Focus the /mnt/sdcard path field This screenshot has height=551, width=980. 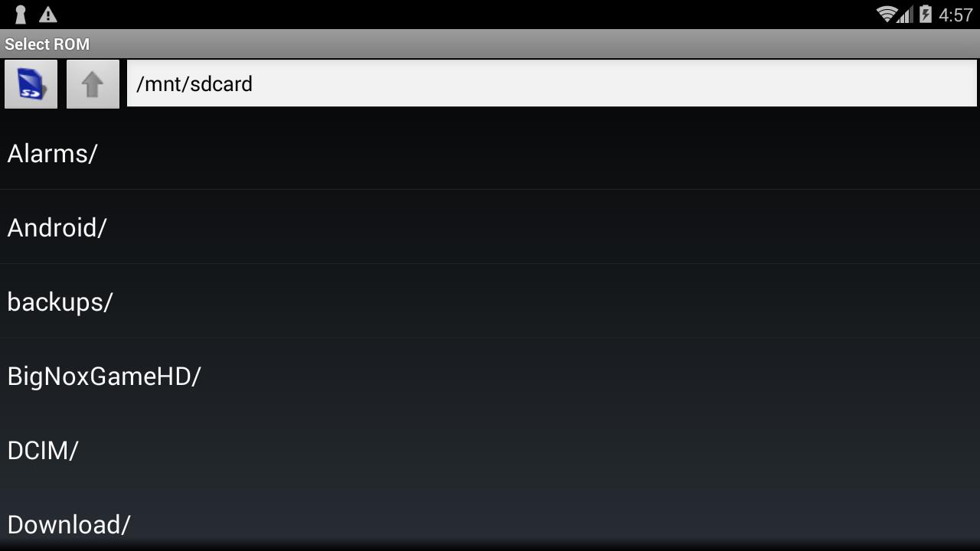pos(552,83)
